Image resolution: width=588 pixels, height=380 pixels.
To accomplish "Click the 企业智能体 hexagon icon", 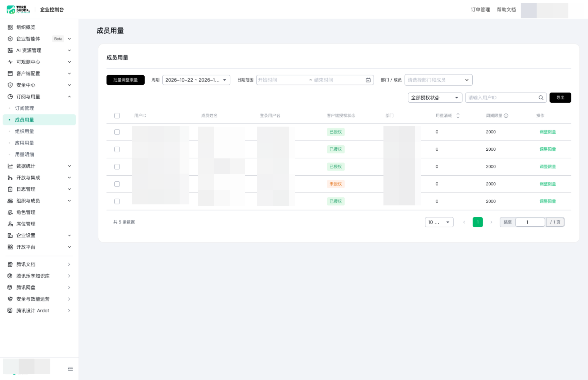I will point(10,39).
